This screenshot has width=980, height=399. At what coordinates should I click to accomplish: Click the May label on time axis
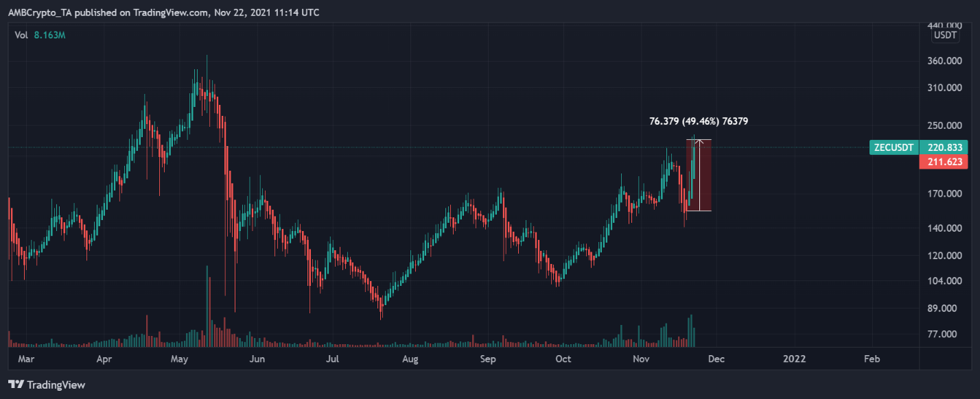pos(179,359)
